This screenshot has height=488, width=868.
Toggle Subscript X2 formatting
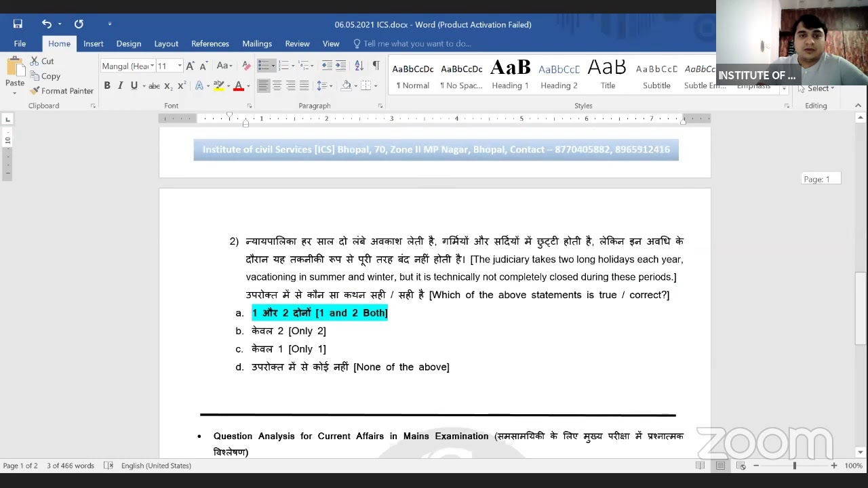tap(167, 85)
